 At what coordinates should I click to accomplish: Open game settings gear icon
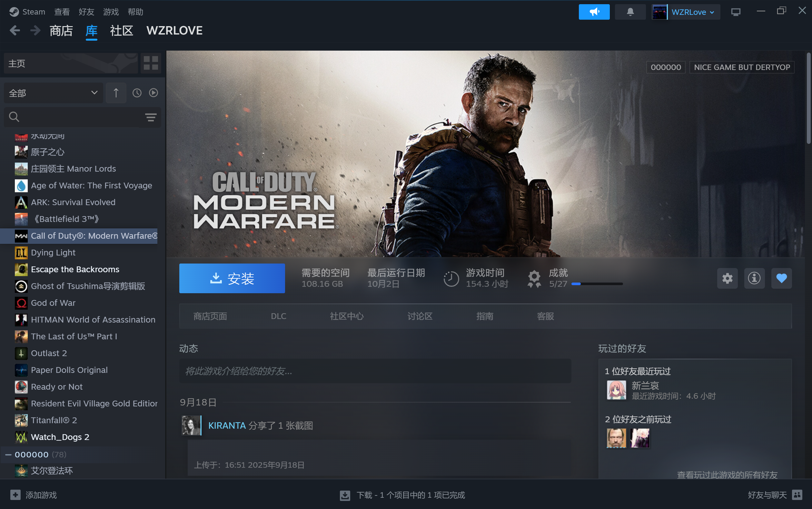click(727, 278)
